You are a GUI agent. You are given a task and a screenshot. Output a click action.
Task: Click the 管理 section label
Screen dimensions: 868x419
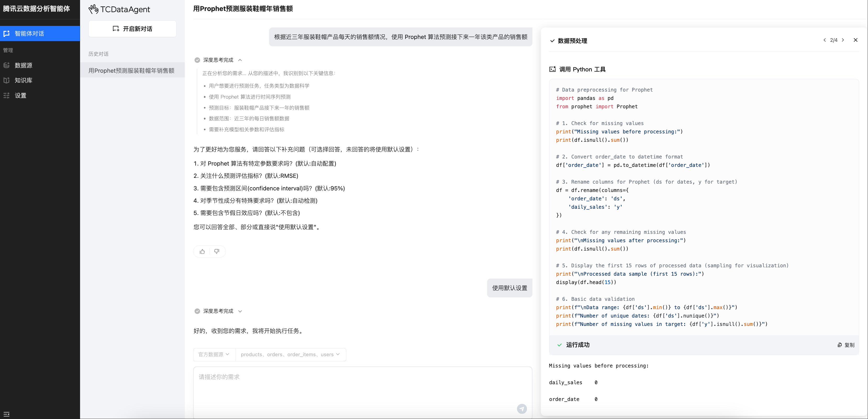[8, 50]
